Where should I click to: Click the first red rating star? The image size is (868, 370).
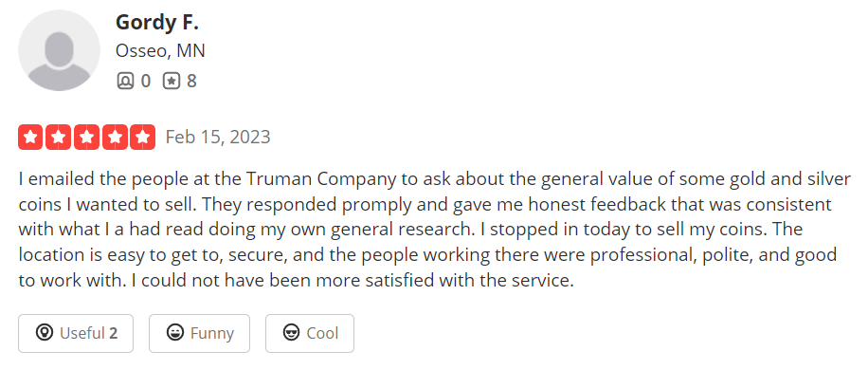(30, 137)
